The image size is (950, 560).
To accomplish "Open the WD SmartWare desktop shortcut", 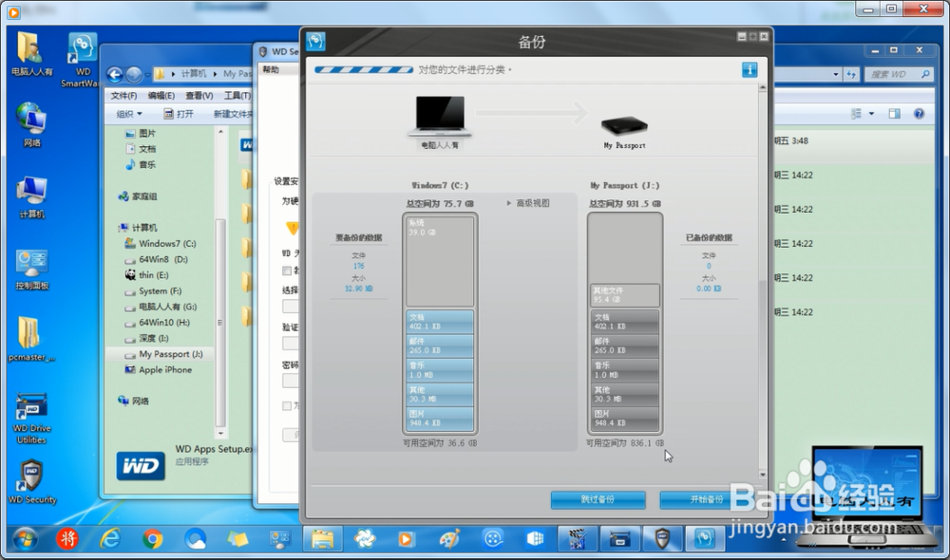I will (x=83, y=60).
